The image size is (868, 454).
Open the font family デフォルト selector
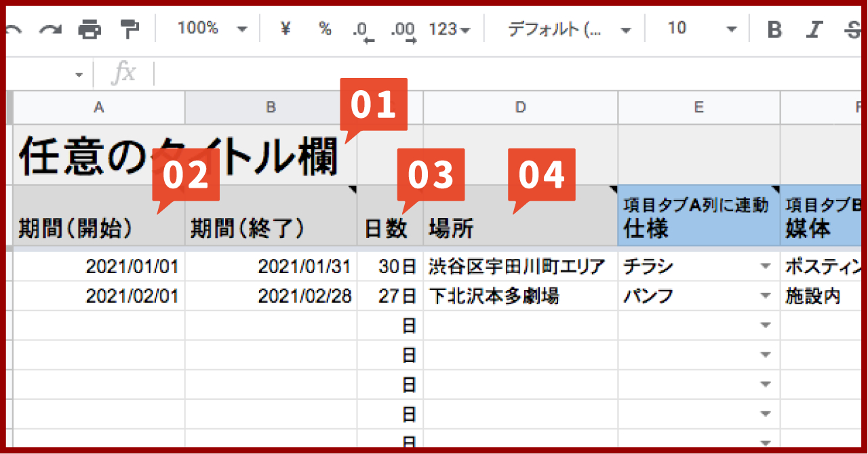coord(566,28)
